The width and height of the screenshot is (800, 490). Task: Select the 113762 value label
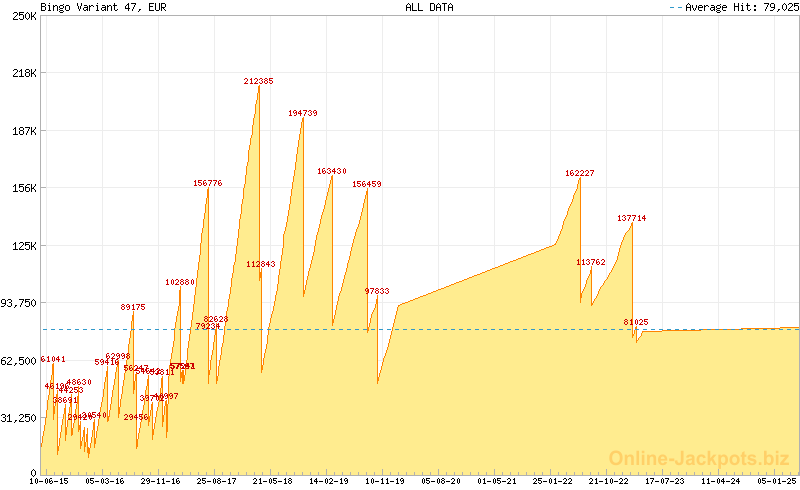click(591, 262)
